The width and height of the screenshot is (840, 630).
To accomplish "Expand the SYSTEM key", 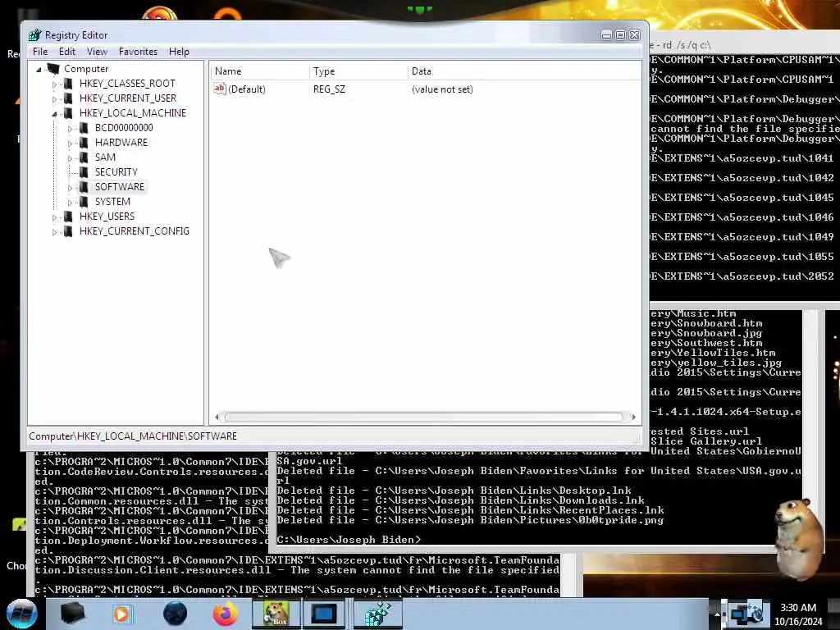I will [70, 203].
